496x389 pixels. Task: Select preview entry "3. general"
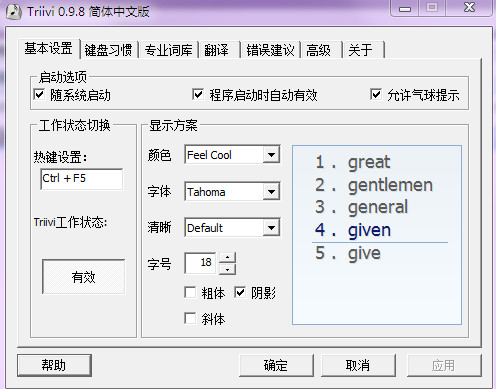(x=362, y=207)
